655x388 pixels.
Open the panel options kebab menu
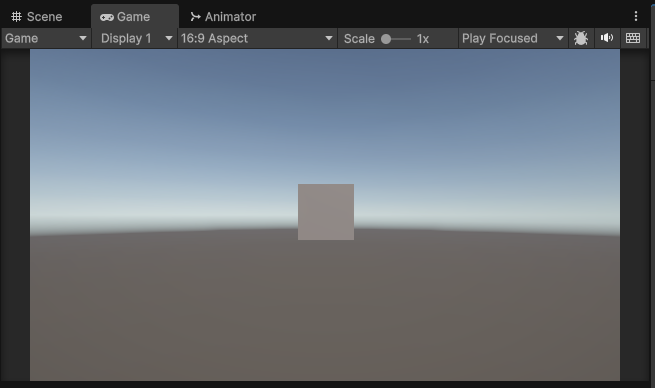click(636, 16)
